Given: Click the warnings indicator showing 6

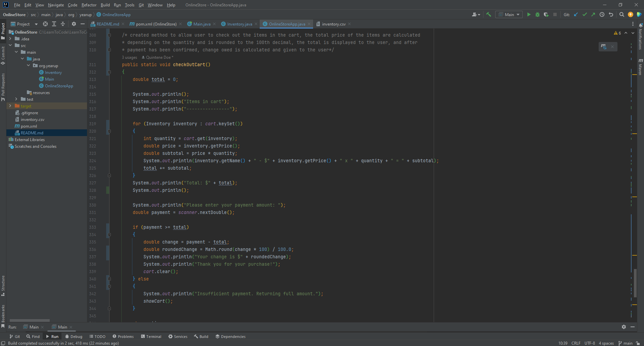Looking at the screenshot, I should click(617, 33).
